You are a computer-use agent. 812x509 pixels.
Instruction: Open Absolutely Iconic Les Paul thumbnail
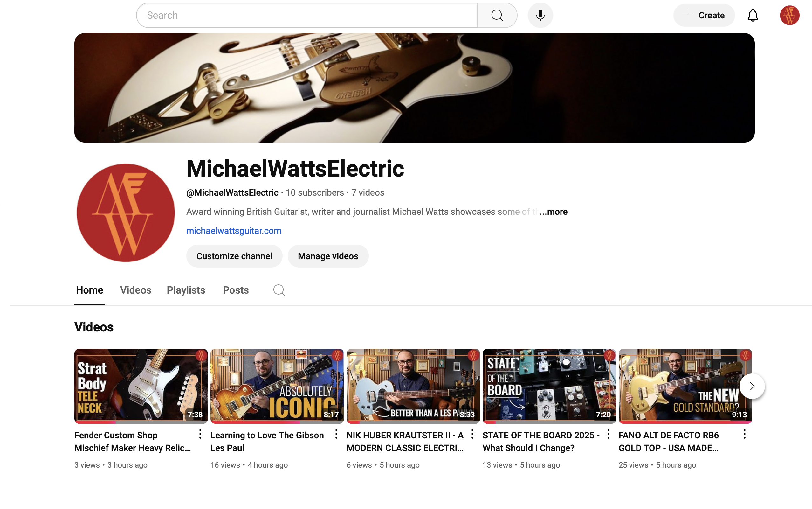[277, 386]
